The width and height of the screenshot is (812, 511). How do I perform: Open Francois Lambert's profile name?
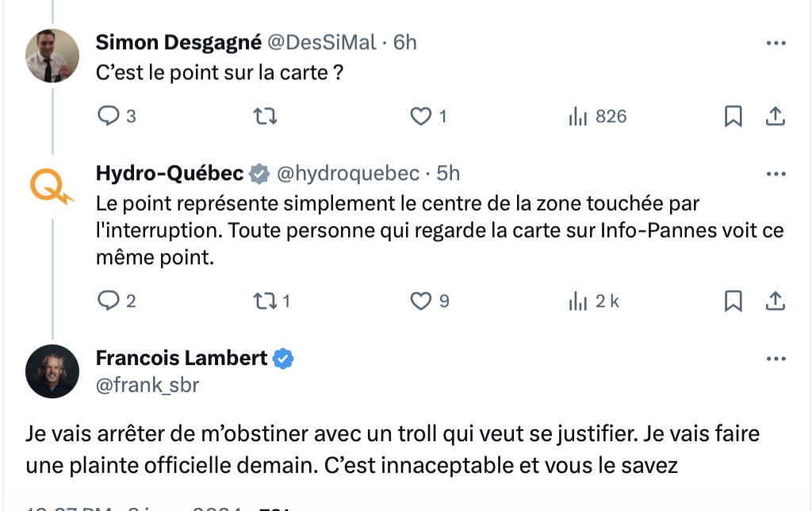coord(182,358)
